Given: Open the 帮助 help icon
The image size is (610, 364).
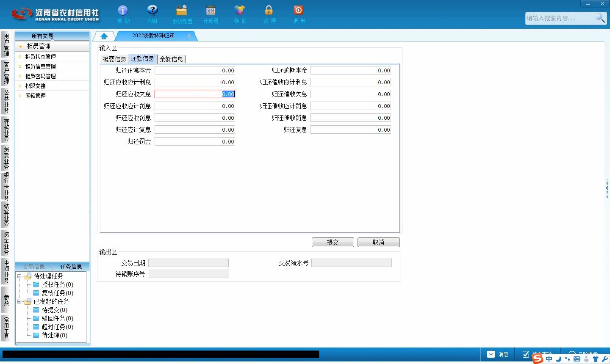Looking at the screenshot, I should click(123, 14).
